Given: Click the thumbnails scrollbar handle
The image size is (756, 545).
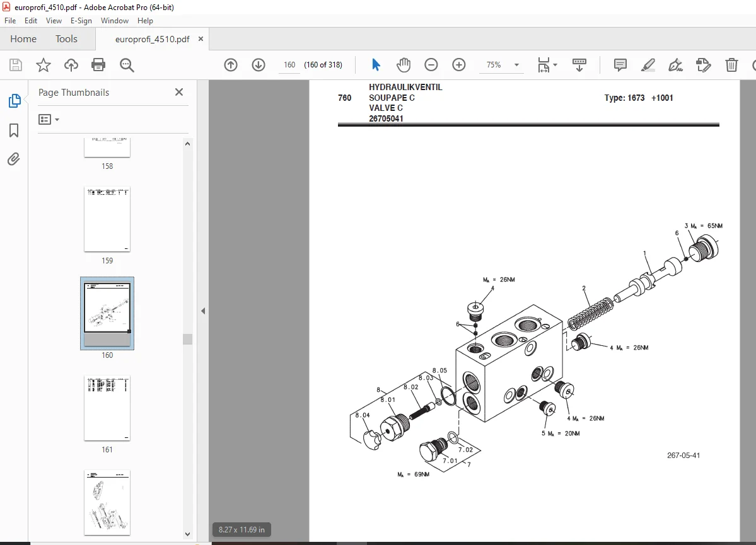Looking at the screenshot, I should [x=187, y=339].
